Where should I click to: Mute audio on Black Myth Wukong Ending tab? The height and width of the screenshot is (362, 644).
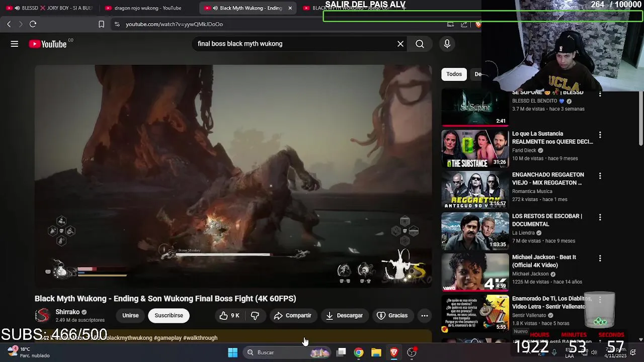pos(215,8)
